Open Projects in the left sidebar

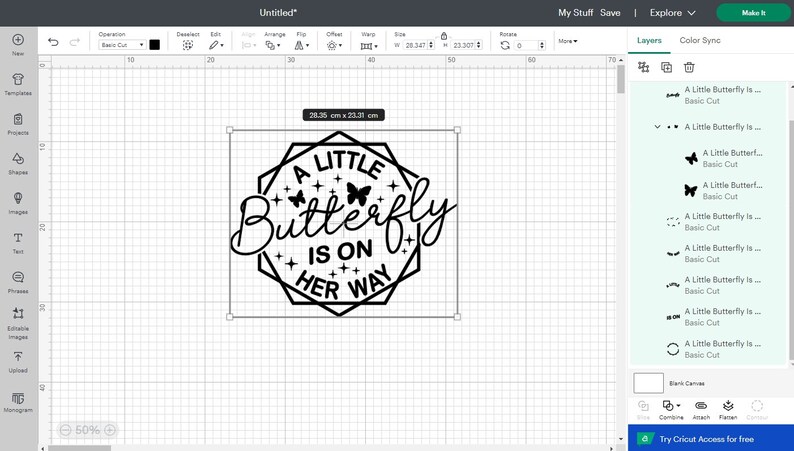click(18, 124)
